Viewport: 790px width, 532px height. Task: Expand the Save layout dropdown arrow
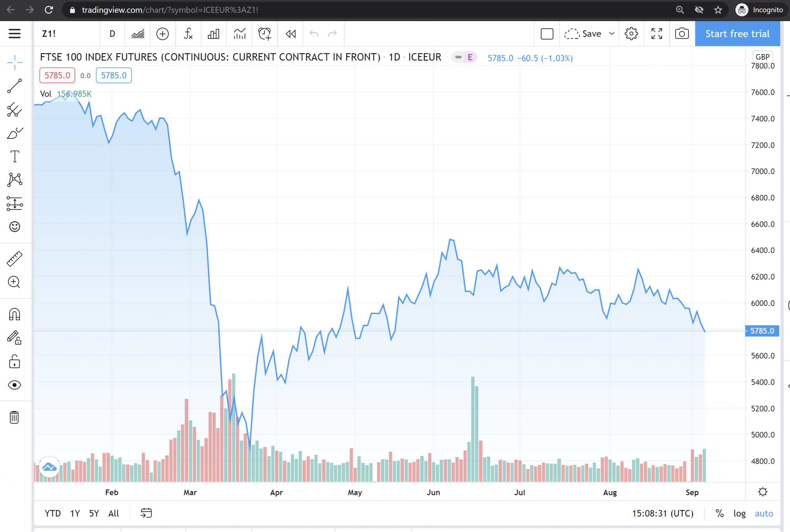click(612, 34)
